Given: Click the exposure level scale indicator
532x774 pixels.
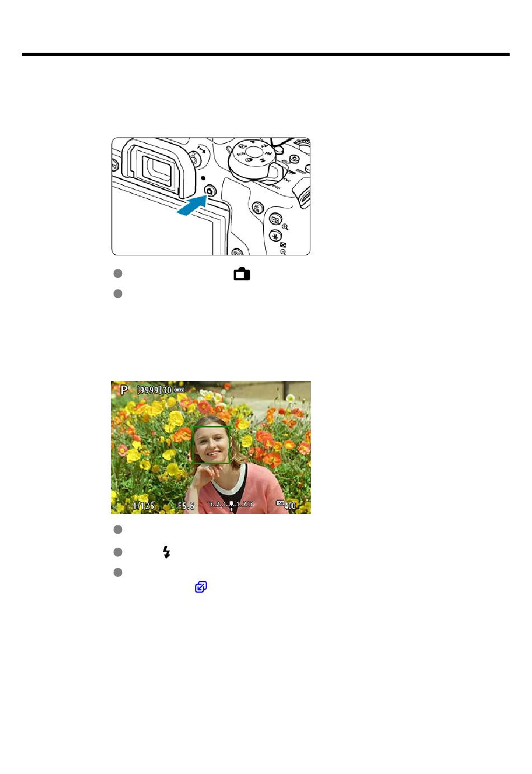Looking at the screenshot, I should pos(231,505).
